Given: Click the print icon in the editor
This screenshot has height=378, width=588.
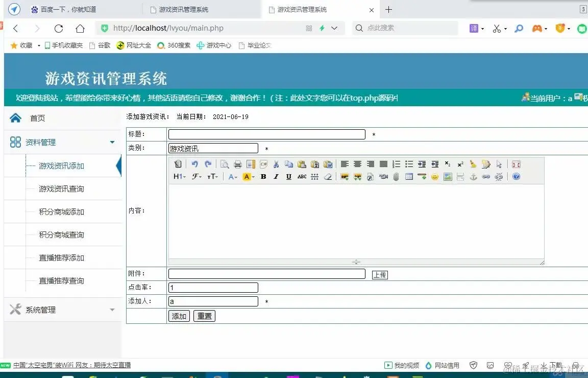Looking at the screenshot, I should coord(238,164).
